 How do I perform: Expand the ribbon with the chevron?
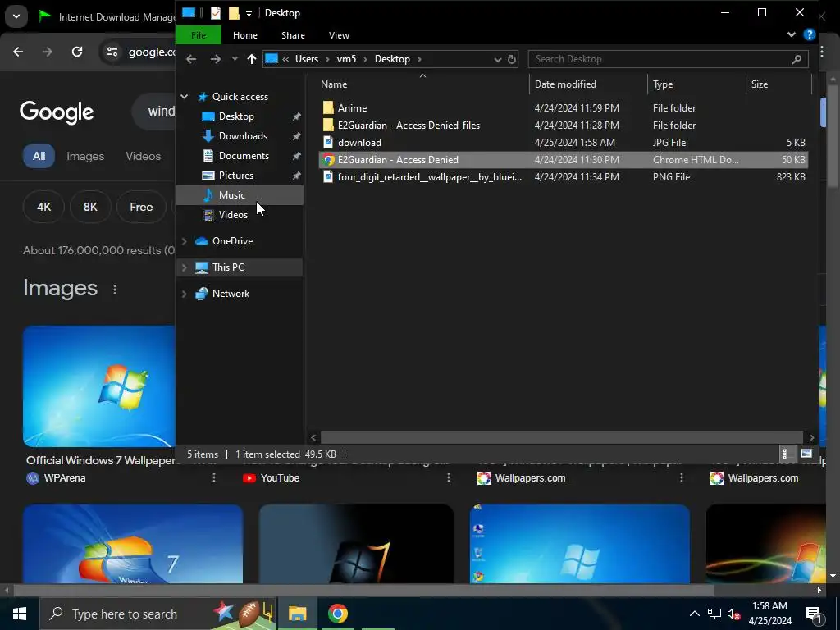click(792, 34)
